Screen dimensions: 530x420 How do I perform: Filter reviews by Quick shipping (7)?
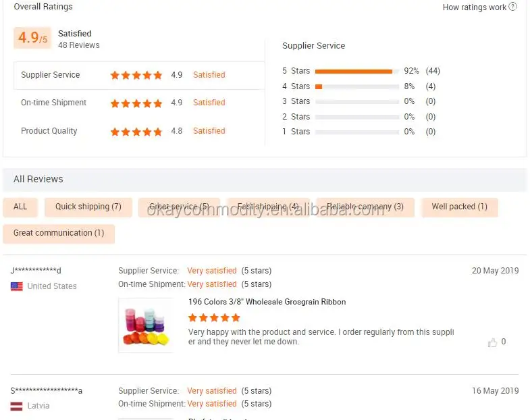88,207
